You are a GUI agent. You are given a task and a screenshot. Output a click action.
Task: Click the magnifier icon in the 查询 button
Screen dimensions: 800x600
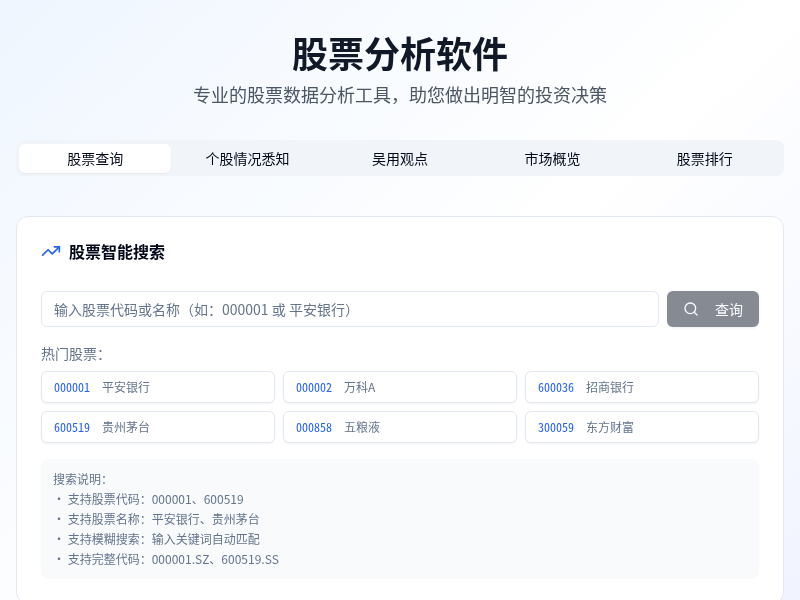(691, 309)
